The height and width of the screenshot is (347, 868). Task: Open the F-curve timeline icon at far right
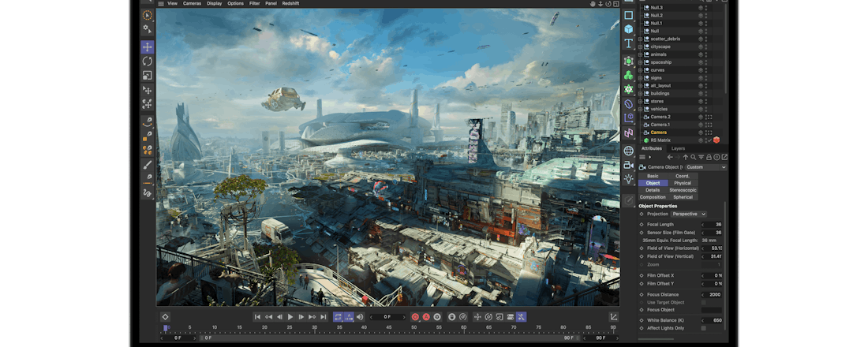tap(613, 317)
